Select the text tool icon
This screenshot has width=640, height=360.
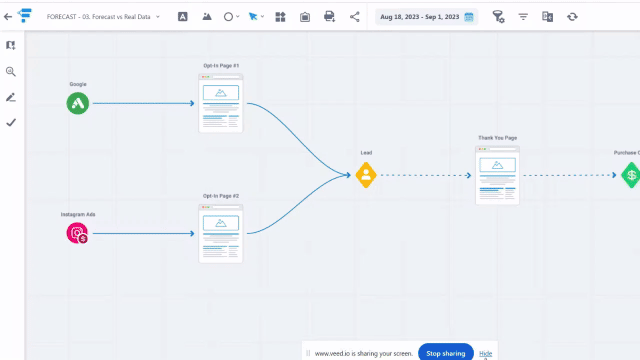coord(182,17)
